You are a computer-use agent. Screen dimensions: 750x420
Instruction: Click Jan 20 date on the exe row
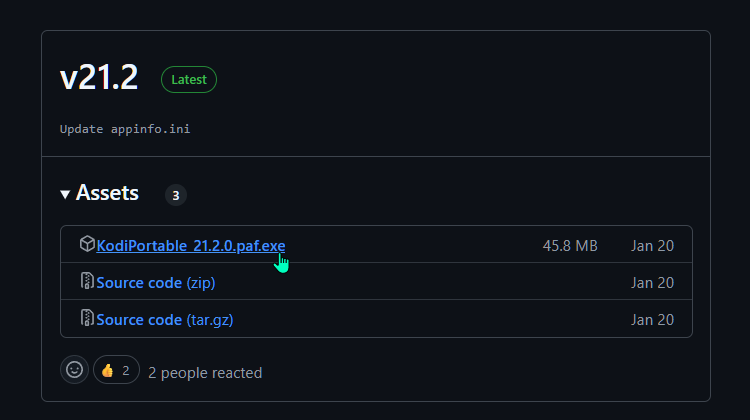652,246
